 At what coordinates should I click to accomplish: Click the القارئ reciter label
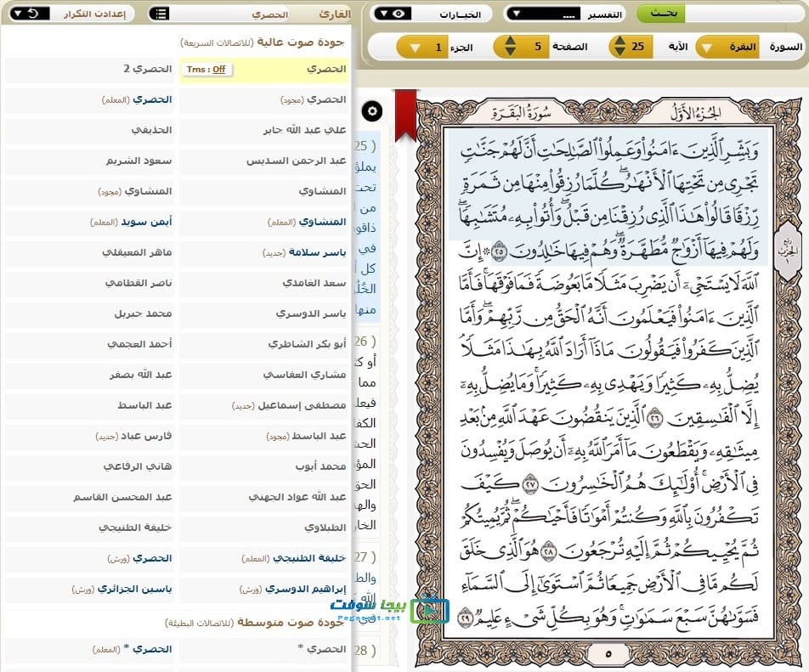[x=334, y=14]
